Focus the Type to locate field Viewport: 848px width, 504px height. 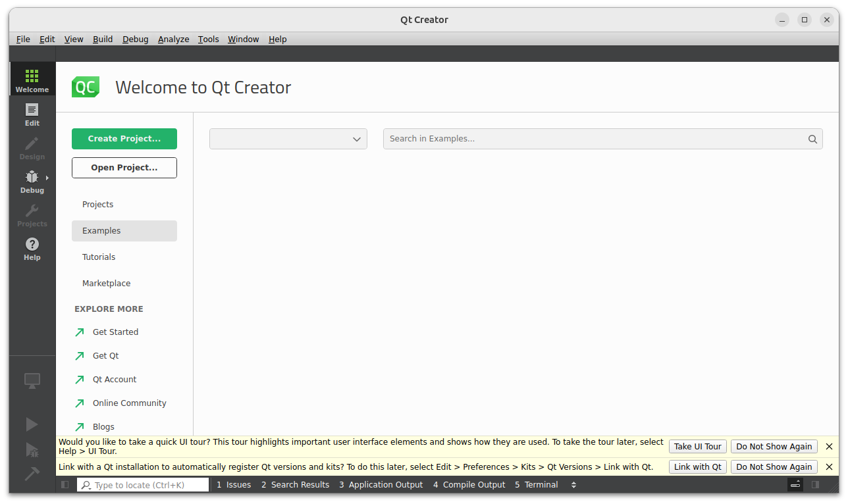coord(143,486)
